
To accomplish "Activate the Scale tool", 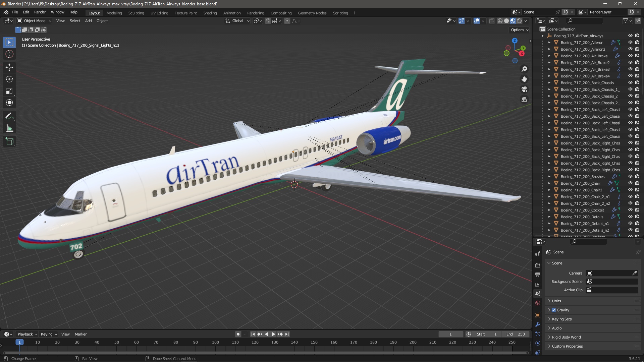I will tap(9, 91).
